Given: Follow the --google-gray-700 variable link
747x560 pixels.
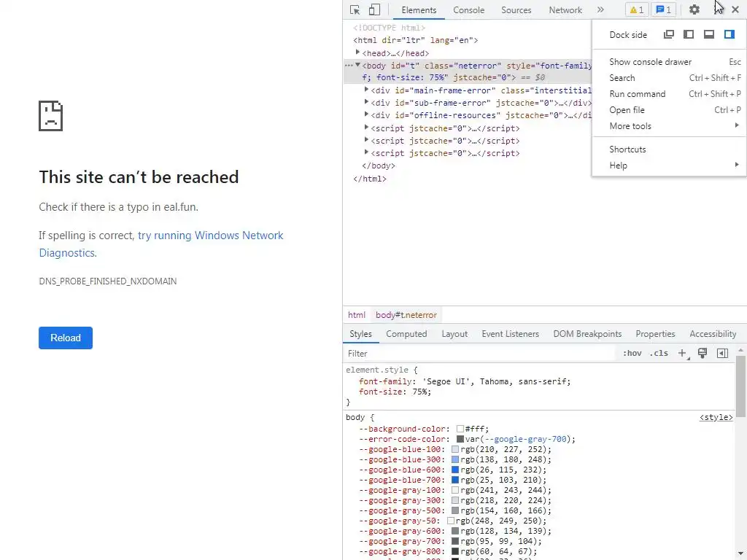Looking at the screenshot, I should click(x=525, y=439).
